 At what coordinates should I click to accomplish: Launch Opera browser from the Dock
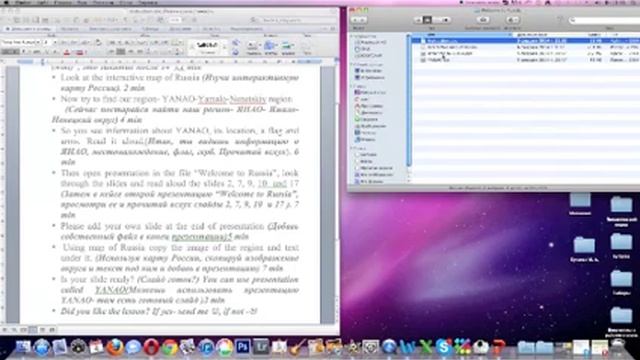(x=151, y=347)
